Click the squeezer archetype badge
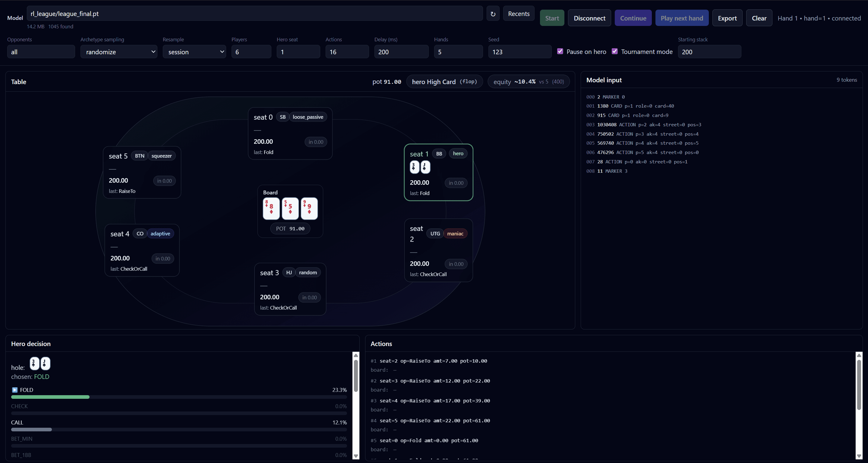Image resolution: width=868 pixels, height=463 pixels. (161, 156)
